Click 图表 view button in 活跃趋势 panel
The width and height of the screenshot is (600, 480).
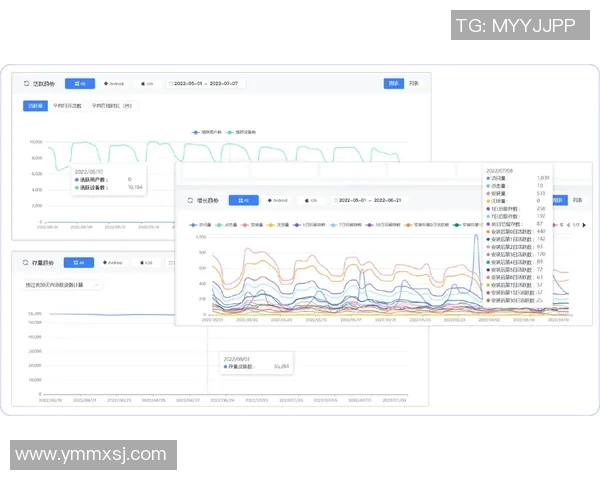394,84
